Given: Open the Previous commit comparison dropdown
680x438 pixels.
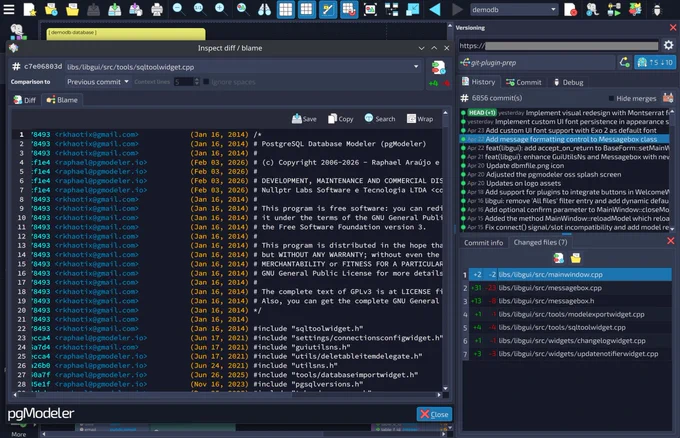Looking at the screenshot, I should (98, 82).
